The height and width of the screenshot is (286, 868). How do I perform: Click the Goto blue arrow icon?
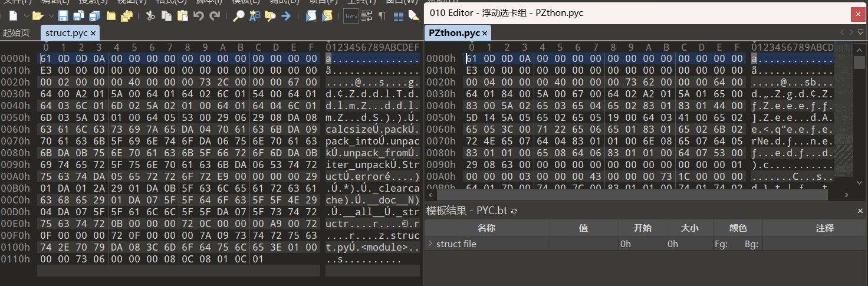coord(286,16)
